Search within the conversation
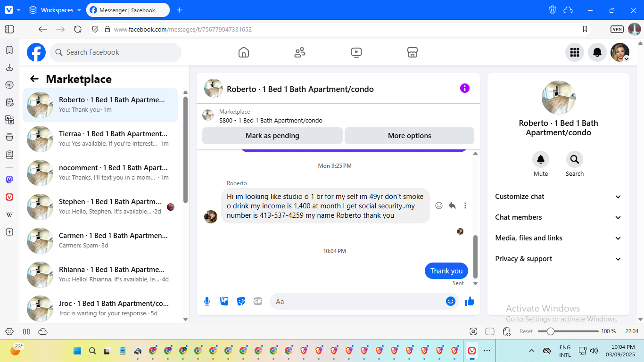The image size is (644, 362). tap(575, 159)
